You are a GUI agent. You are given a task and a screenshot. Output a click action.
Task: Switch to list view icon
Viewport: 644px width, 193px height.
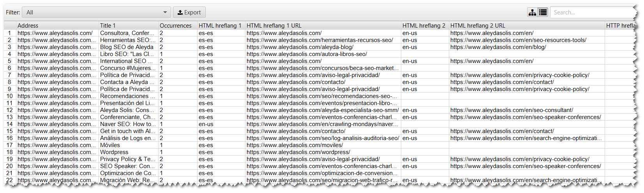pyautogui.click(x=543, y=12)
